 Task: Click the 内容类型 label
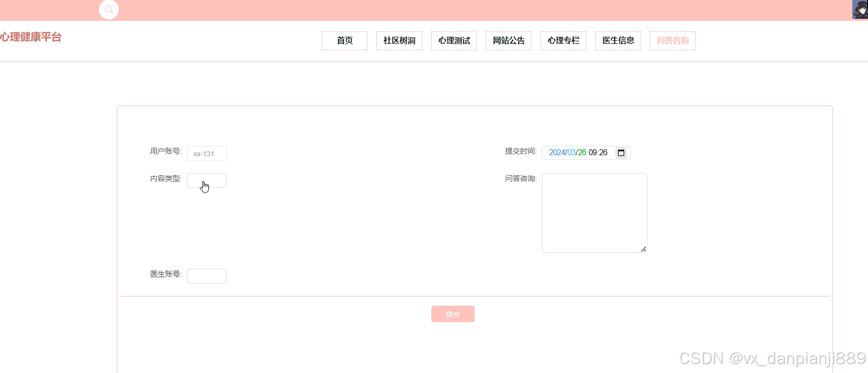tap(166, 178)
